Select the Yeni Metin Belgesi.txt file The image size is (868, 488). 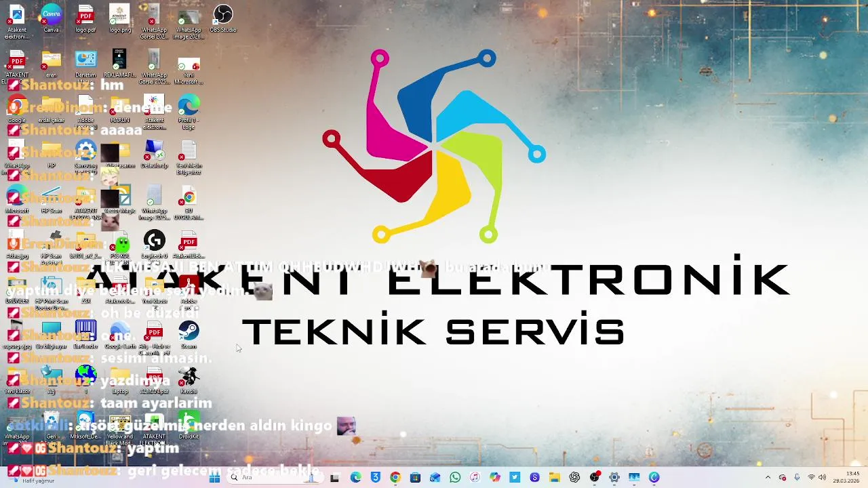pos(189,157)
